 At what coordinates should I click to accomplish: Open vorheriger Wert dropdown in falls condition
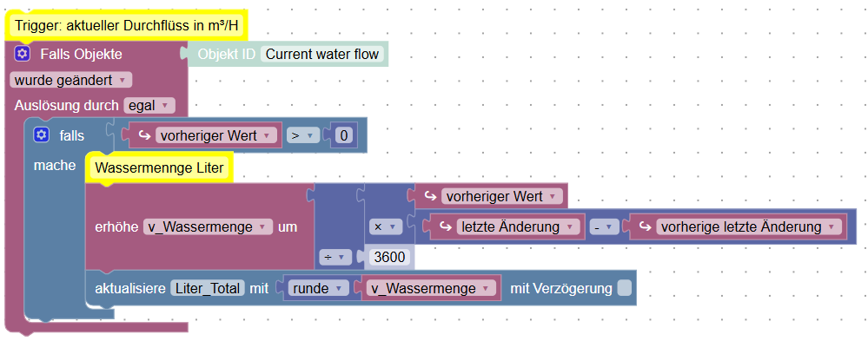click(215, 135)
